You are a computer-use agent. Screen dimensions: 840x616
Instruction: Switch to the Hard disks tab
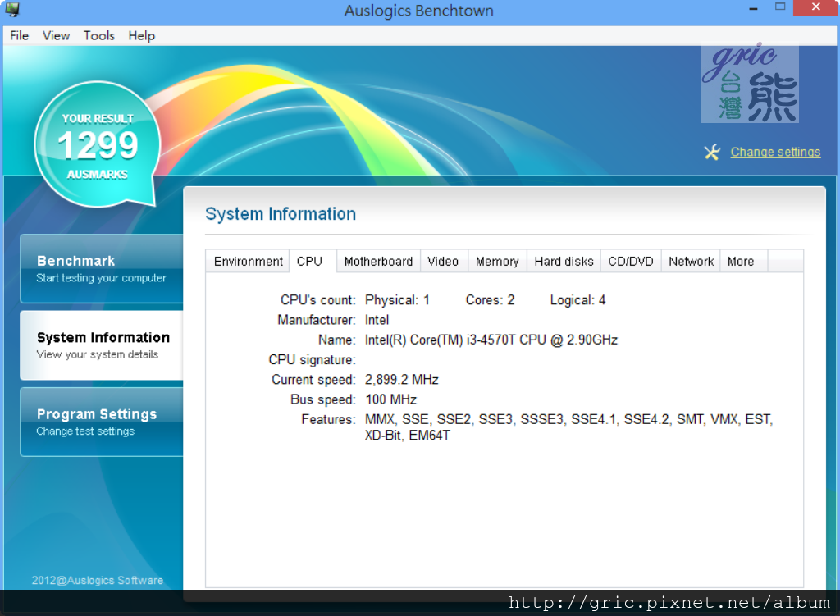[564, 262]
